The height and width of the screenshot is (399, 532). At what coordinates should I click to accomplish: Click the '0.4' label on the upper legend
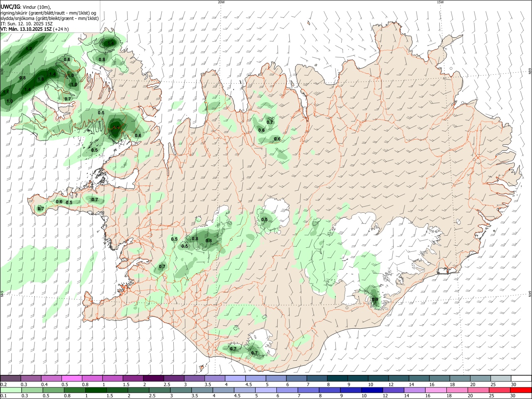click(x=44, y=384)
